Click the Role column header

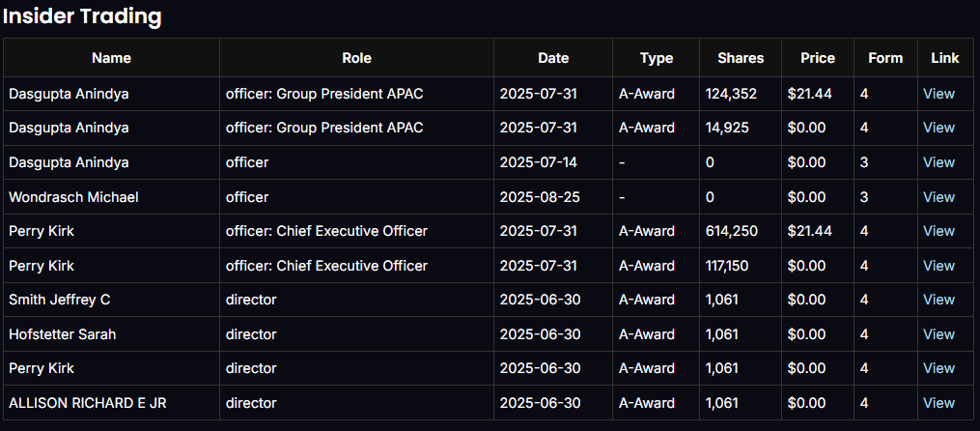click(356, 58)
